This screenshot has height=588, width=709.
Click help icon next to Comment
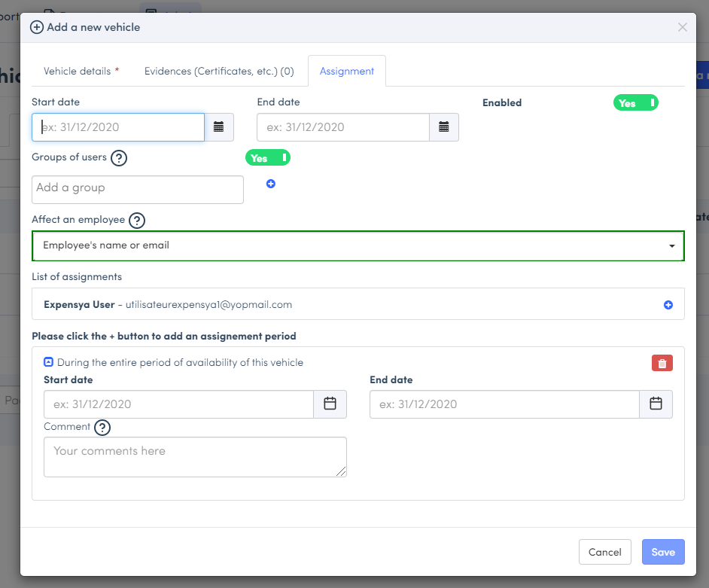(102, 428)
